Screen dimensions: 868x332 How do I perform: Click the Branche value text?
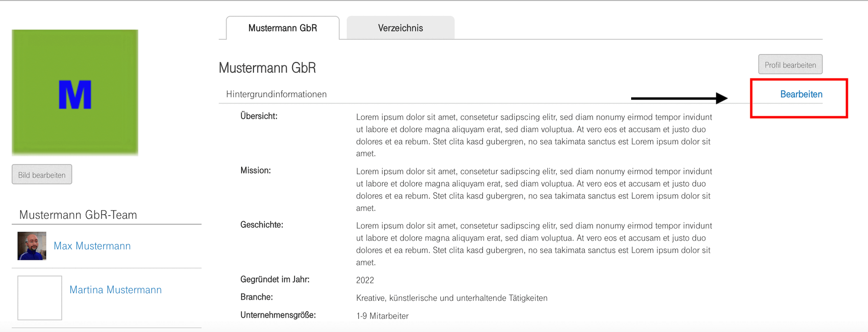[452, 298]
